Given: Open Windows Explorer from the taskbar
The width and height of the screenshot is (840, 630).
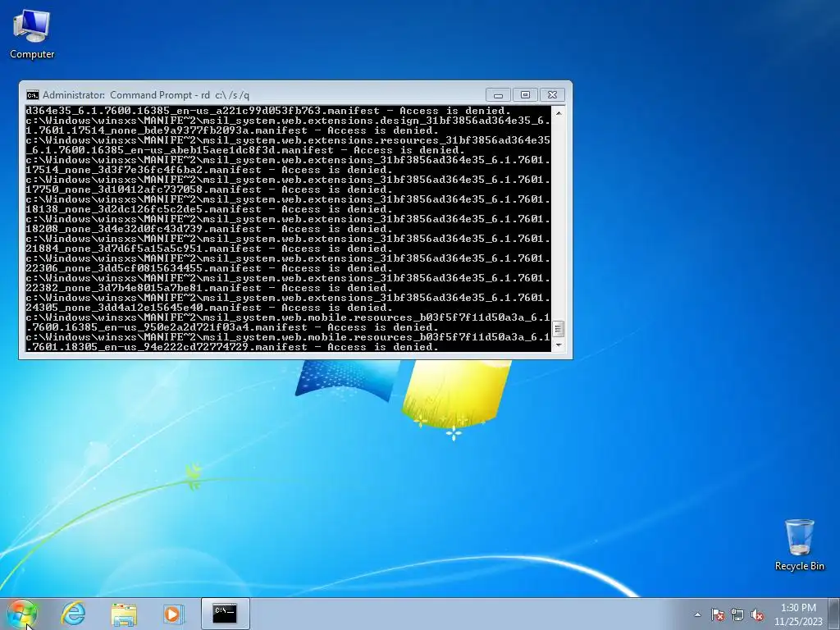Looking at the screenshot, I should (124, 614).
